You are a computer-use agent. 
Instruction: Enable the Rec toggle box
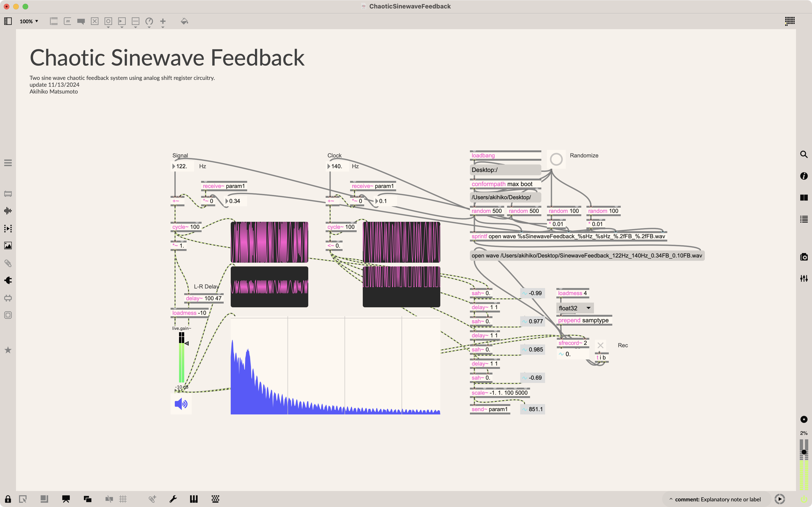point(600,345)
